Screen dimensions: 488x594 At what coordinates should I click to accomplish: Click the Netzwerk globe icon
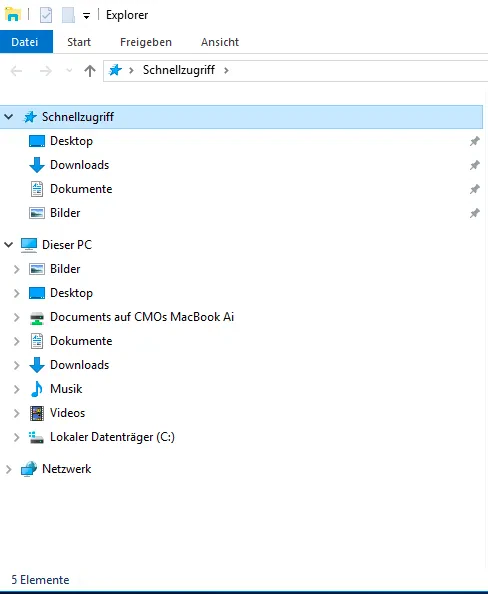pyautogui.click(x=29, y=469)
